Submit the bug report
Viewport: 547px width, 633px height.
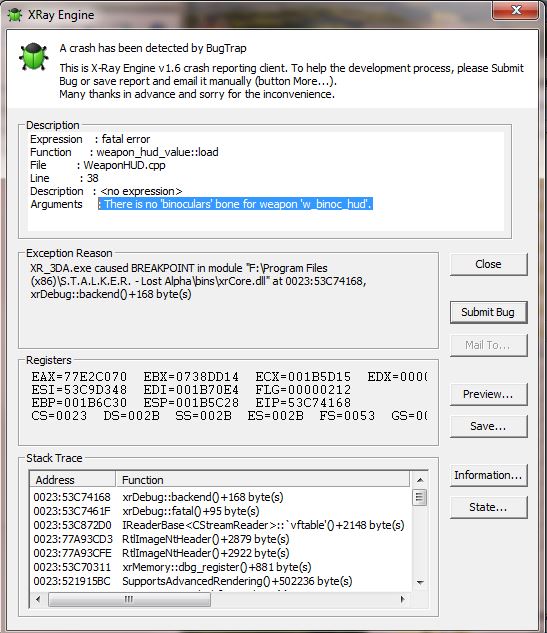point(488,312)
